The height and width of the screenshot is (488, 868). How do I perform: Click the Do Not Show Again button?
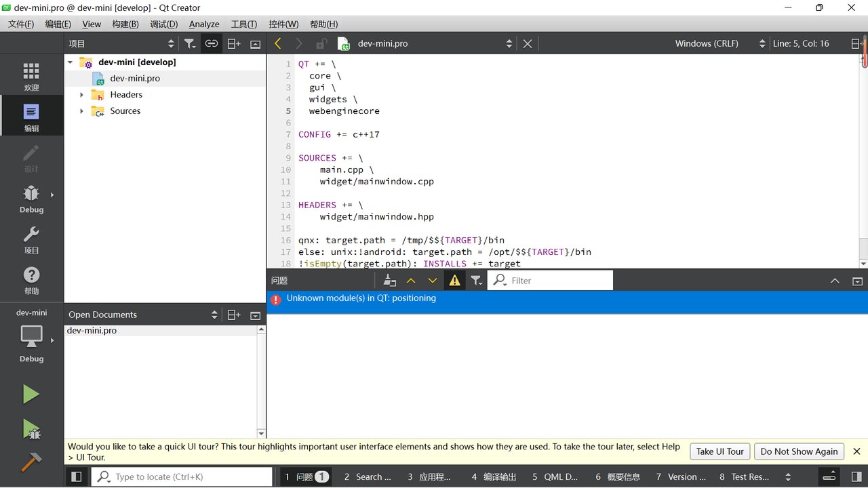(799, 451)
